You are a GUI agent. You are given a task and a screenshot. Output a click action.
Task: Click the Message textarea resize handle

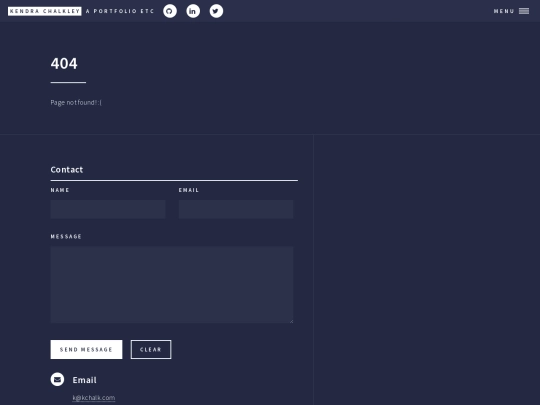coord(291,321)
